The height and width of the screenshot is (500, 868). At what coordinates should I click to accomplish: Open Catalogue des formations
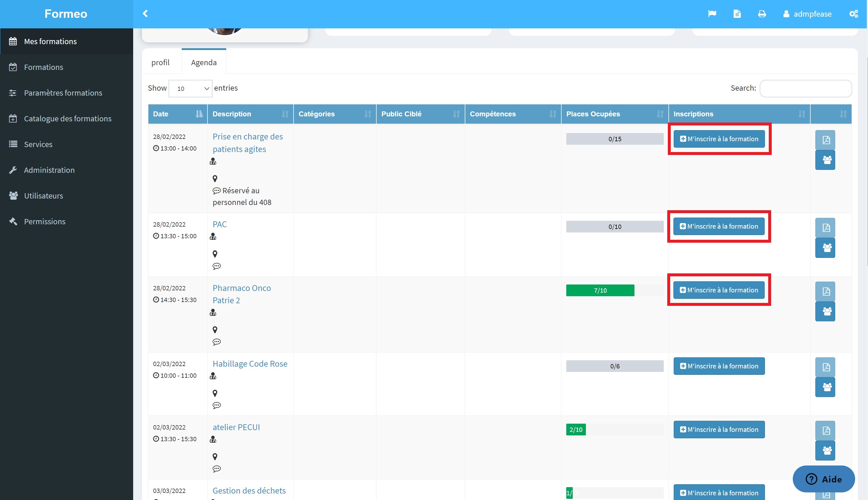(x=66, y=118)
